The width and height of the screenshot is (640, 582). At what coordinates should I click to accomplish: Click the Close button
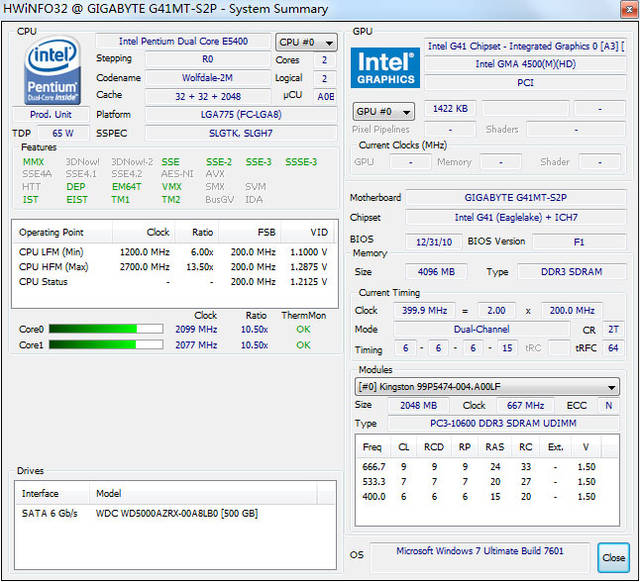tap(613, 558)
